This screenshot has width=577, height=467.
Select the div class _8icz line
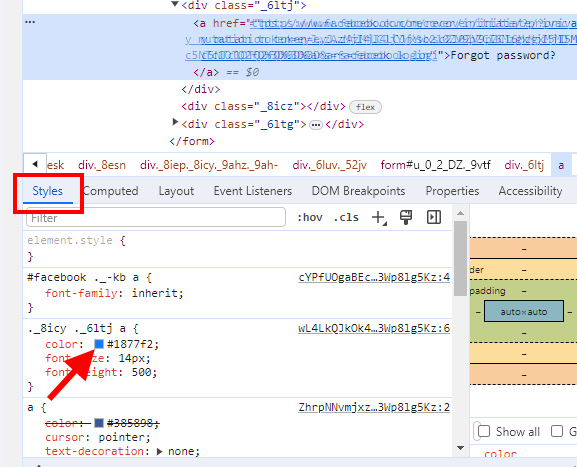click(x=263, y=107)
